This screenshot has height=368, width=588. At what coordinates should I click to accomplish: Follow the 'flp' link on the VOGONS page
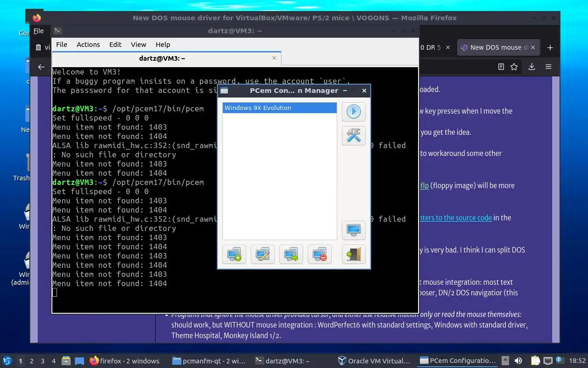(x=424, y=185)
